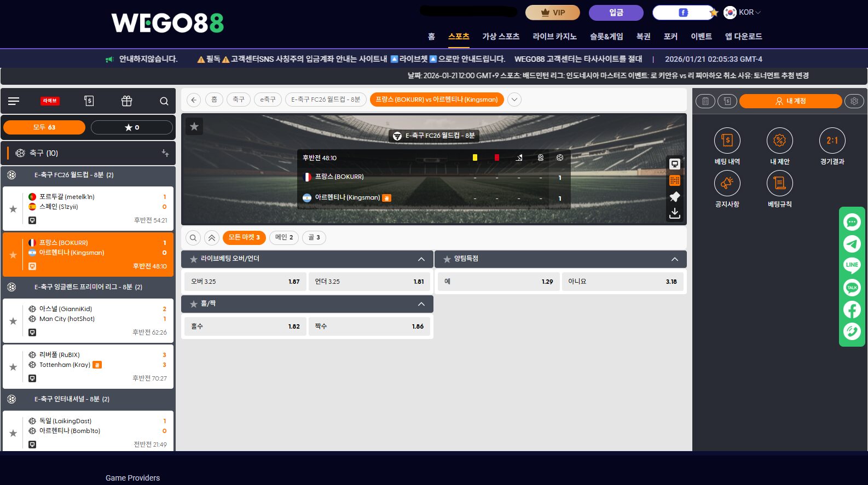
Task: Open the live chat bubble icon
Action: [852, 222]
